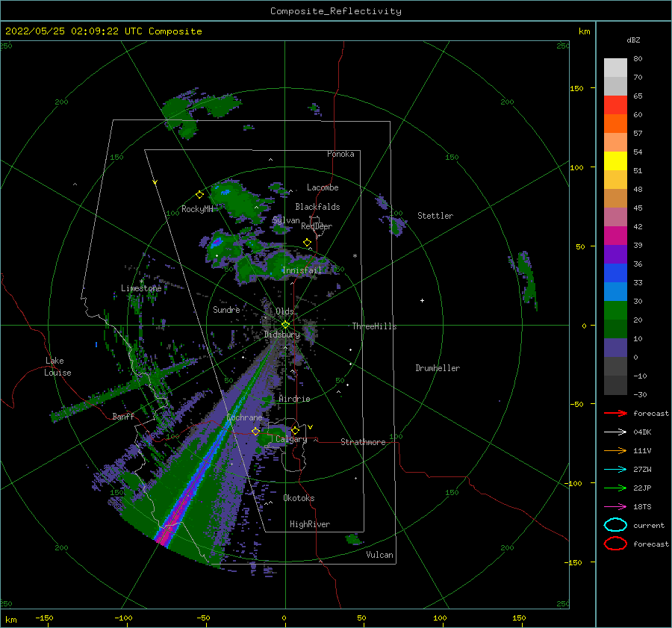Click the Cochrane town label
Image resolution: width=672 pixels, height=628 pixels.
[244, 417]
